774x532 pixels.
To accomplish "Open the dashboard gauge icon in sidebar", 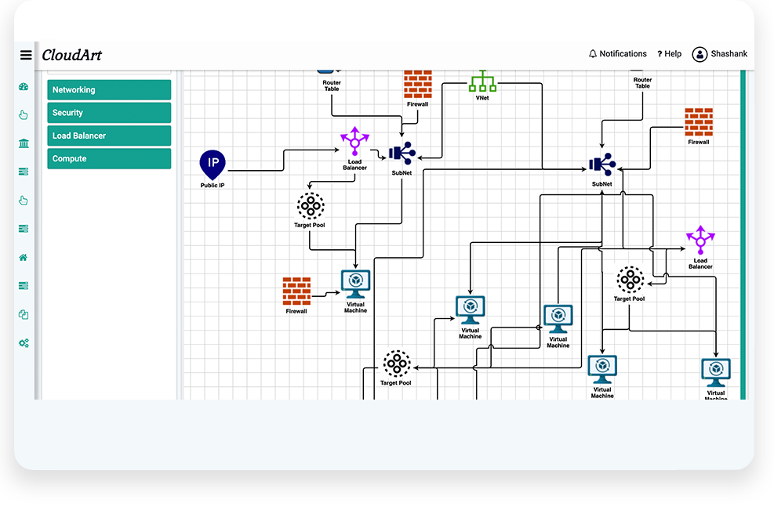I will [24, 87].
